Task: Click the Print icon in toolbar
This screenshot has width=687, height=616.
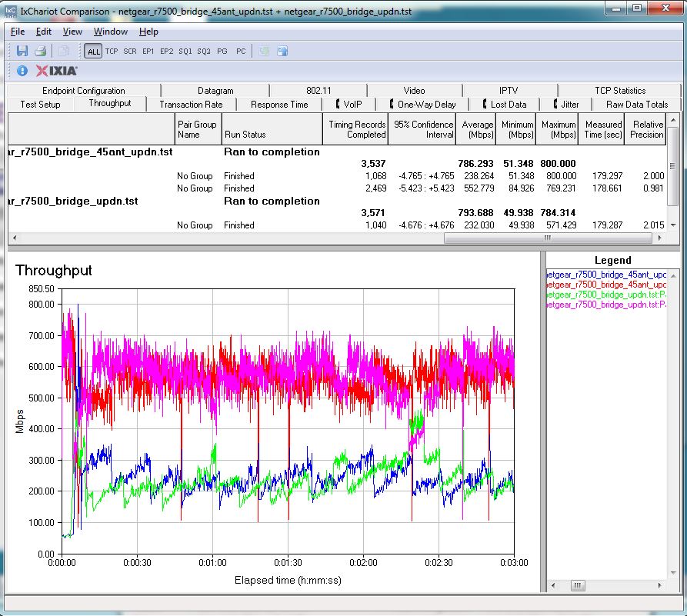Action: [40, 51]
